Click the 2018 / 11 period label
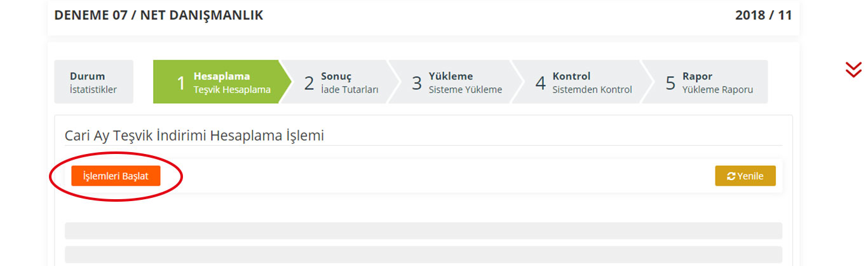The height and width of the screenshot is (266, 868). [763, 15]
